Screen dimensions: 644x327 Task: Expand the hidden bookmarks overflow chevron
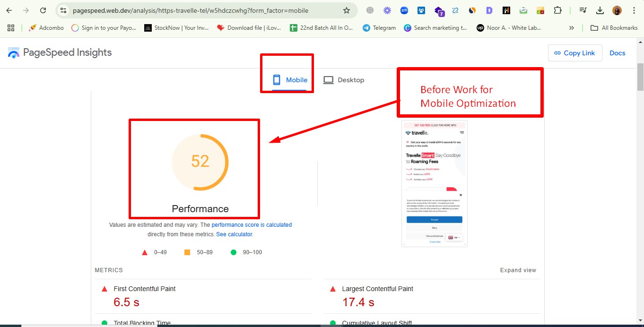pyautogui.click(x=571, y=28)
